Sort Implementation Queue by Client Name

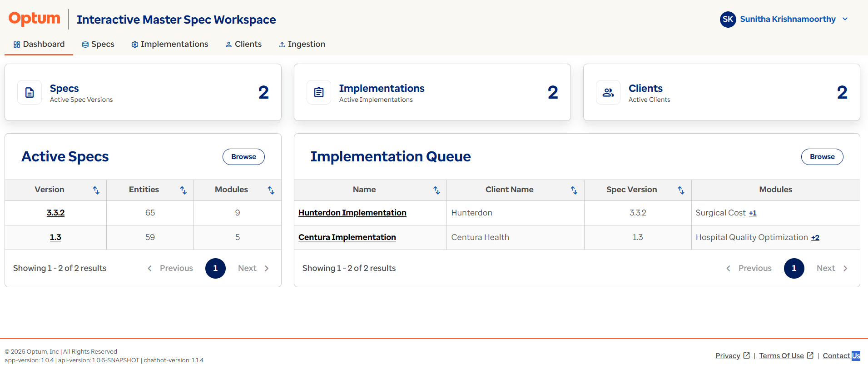pyautogui.click(x=574, y=190)
